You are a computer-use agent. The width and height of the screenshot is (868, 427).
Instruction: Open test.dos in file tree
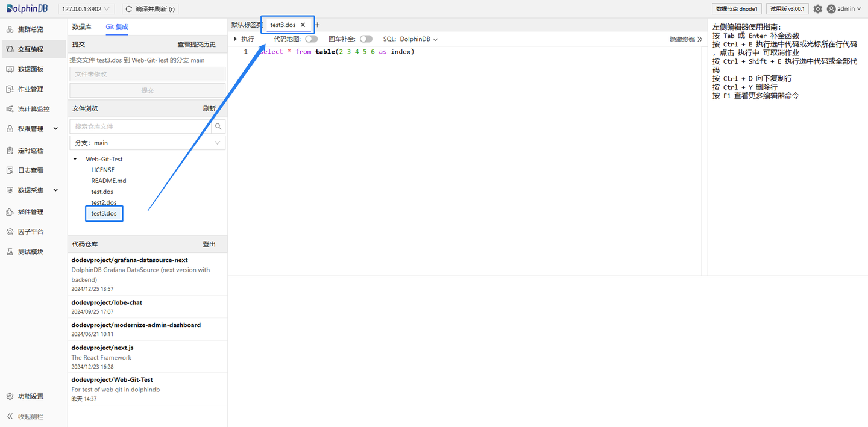(102, 192)
